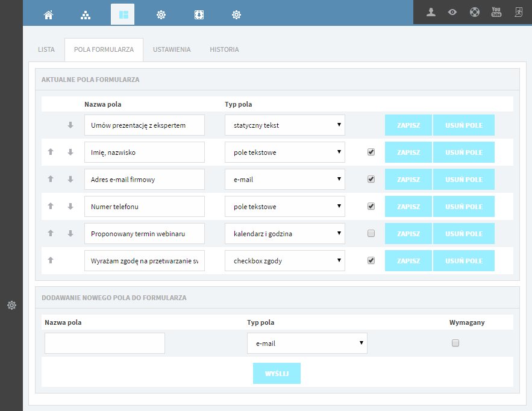Move 'Imię, nazwisko' field up

coord(51,152)
